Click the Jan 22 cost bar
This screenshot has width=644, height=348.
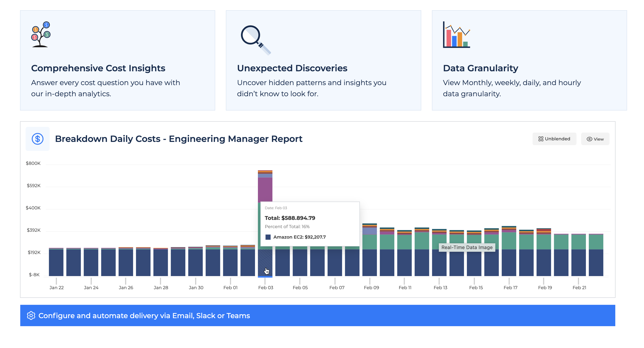coord(56,262)
